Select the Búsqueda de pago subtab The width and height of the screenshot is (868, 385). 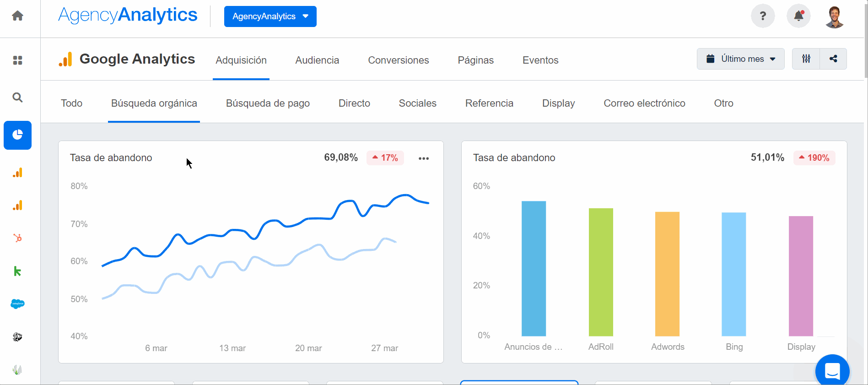click(x=268, y=103)
